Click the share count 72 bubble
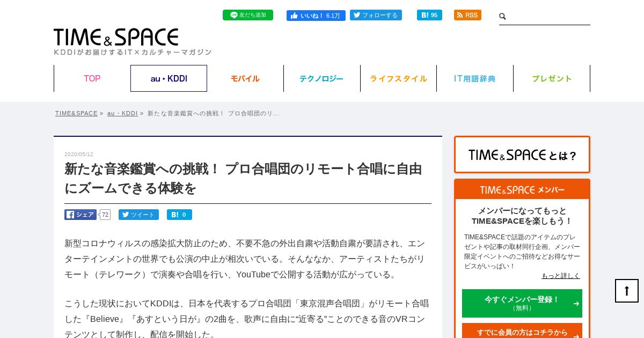The height and width of the screenshot is (338, 644). tap(105, 215)
